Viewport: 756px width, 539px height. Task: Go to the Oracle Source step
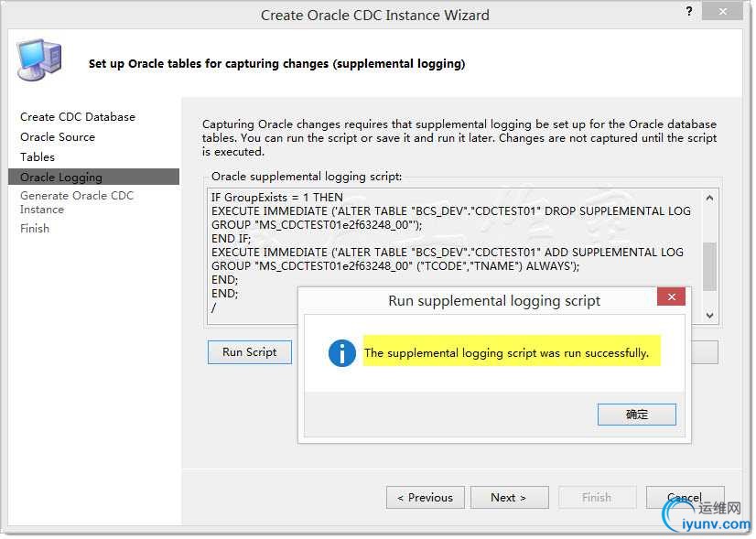(x=58, y=137)
